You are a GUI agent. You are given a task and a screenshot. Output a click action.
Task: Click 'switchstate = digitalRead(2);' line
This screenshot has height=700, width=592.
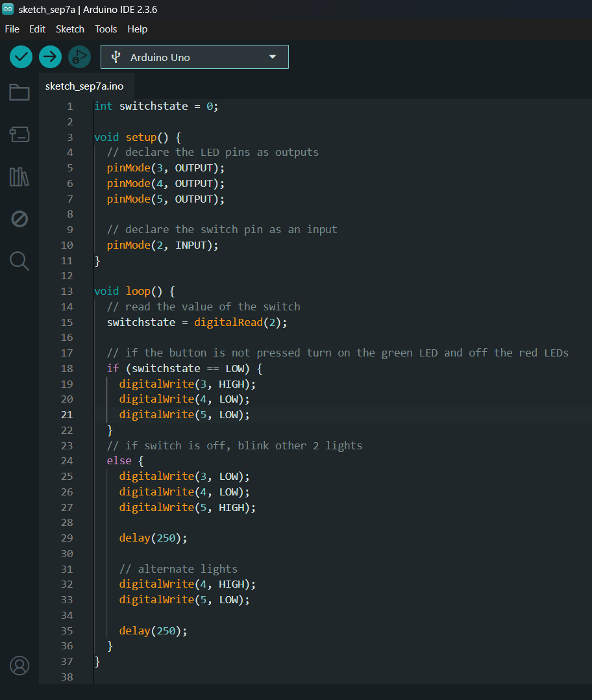click(197, 322)
